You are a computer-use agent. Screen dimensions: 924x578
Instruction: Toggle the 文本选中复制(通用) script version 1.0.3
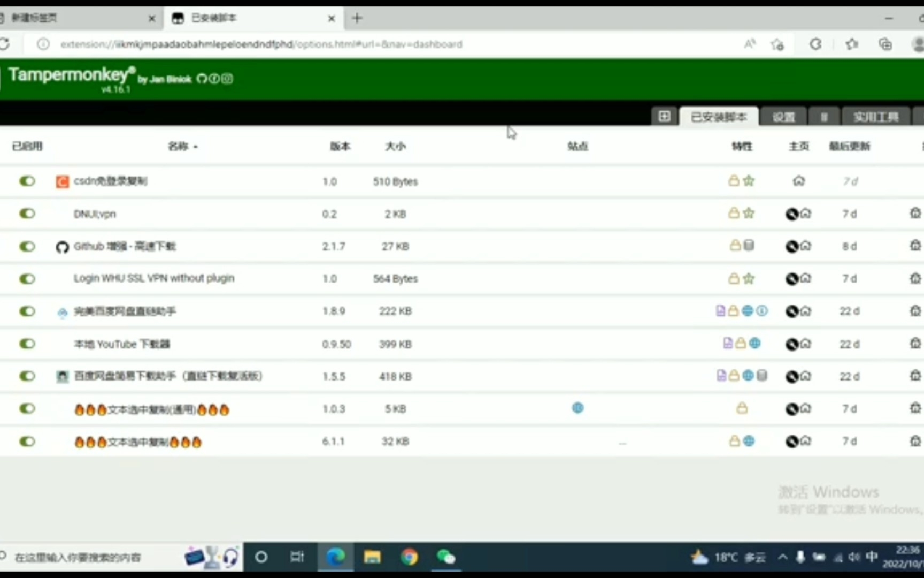pos(27,409)
